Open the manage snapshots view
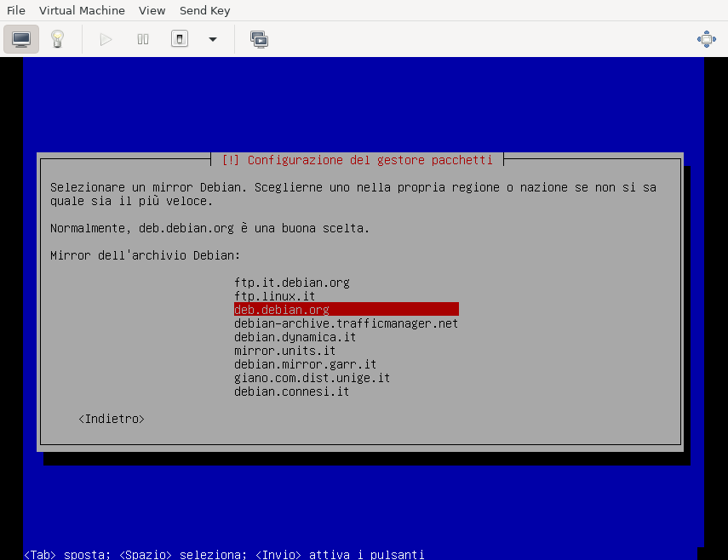The image size is (728, 560). pyautogui.click(x=259, y=39)
